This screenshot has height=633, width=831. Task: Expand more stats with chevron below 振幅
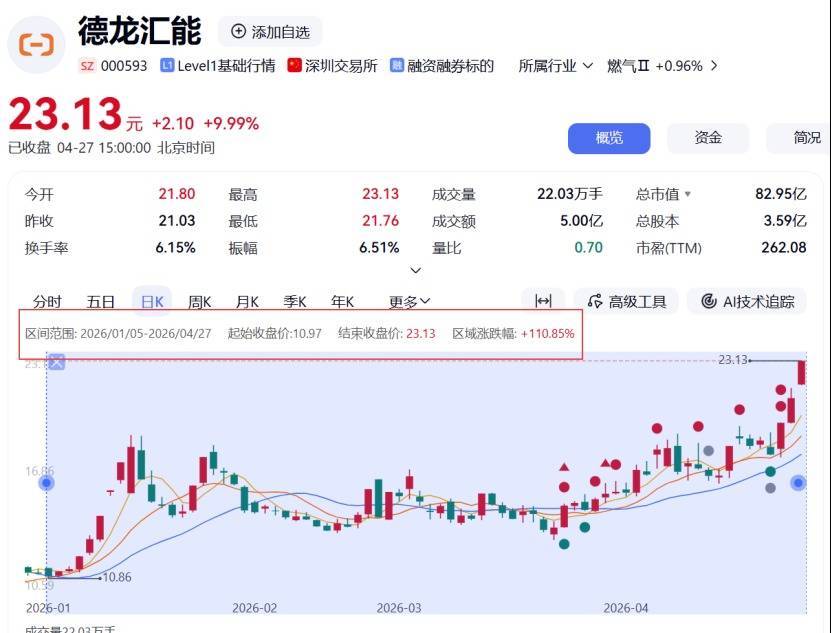click(416, 270)
